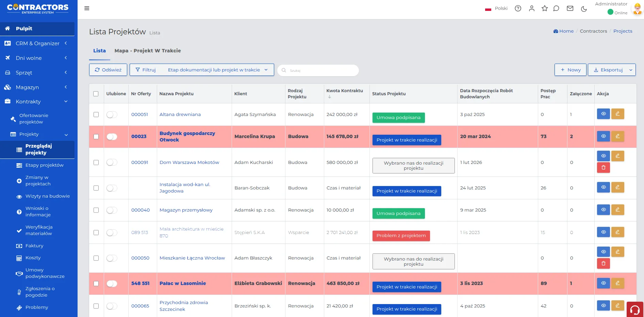Check the Altana drewniana row checkbox
644x317 pixels.
pyautogui.click(x=96, y=115)
